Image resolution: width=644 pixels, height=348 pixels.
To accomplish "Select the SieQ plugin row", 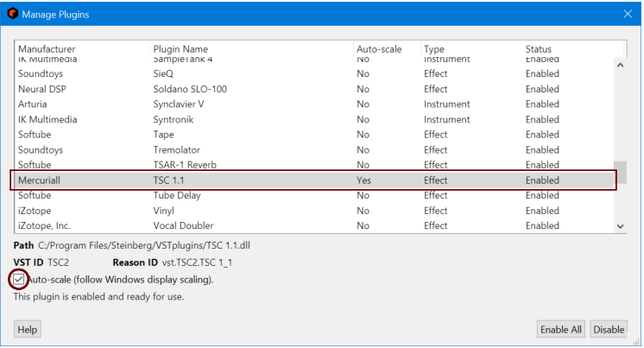I will [314, 74].
